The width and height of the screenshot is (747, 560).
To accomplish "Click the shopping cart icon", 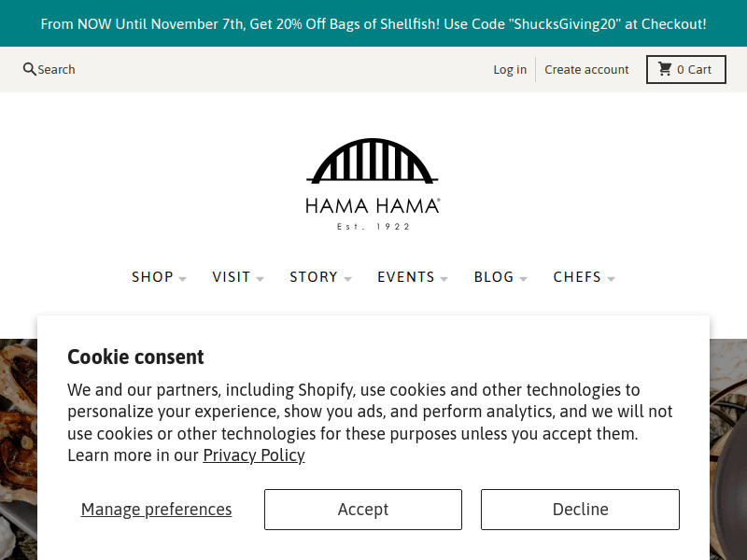I will point(665,69).
